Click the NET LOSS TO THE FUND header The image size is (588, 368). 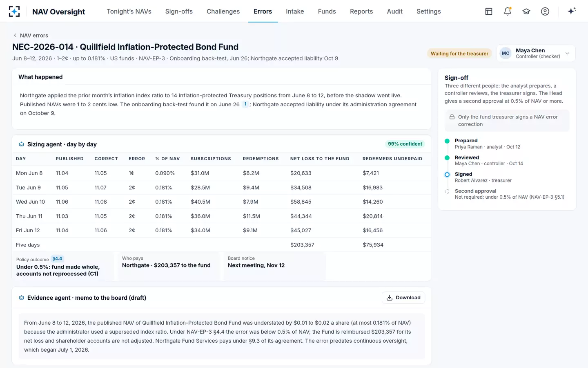(x=320, y=159)
